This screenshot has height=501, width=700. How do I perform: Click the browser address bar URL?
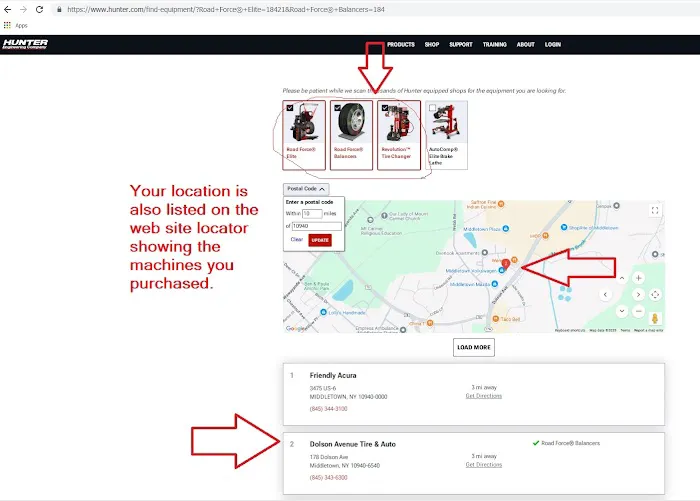(226, 9)
